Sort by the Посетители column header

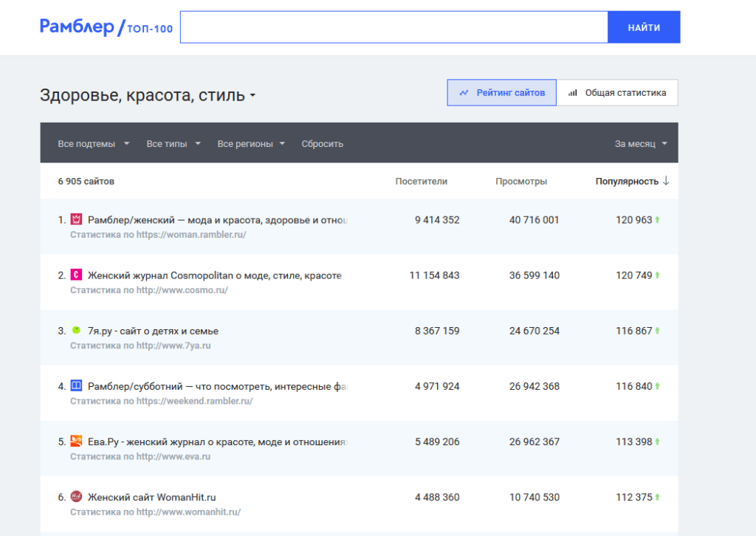tap(421, 181)
